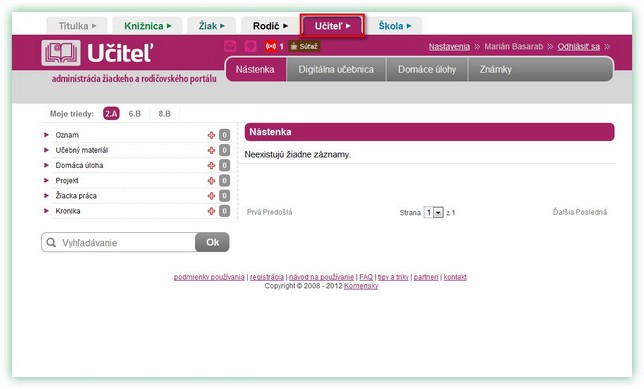
Task: Add Žiacka práca using plus icon
Action: [211, 196]
